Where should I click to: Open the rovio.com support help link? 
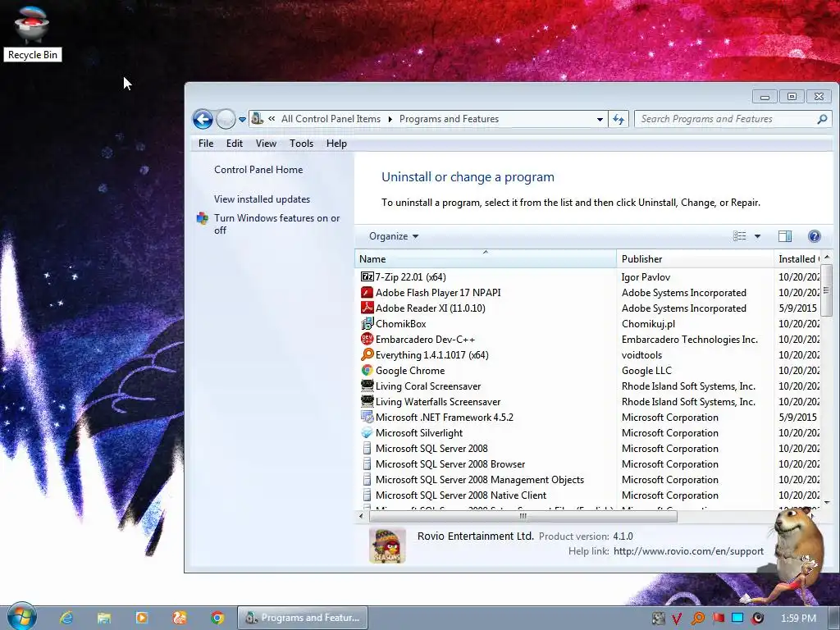point(688,551)
